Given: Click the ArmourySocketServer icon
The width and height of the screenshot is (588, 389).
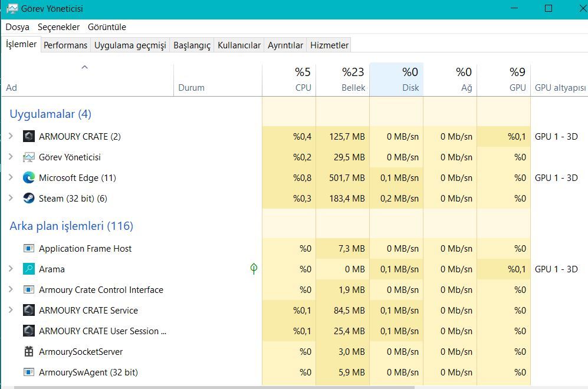Looking at the screenshot, I should 29,352.
